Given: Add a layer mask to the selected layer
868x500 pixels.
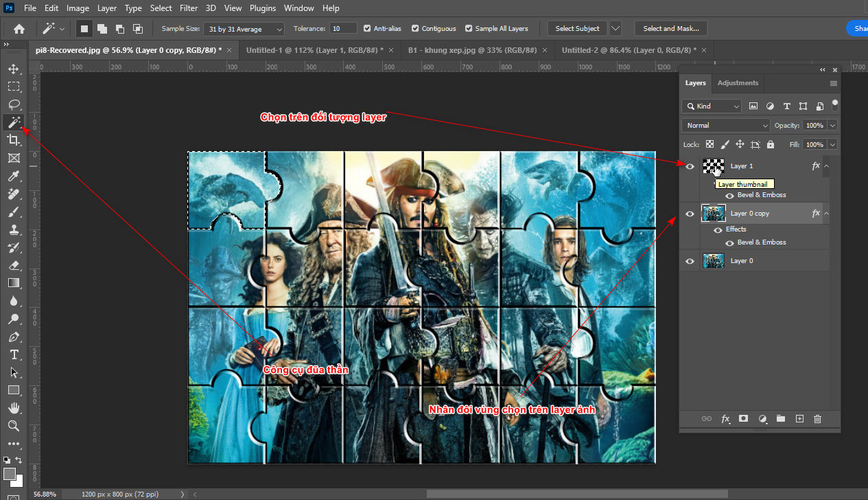Looking at the screenshot, I should pos(743,418).
